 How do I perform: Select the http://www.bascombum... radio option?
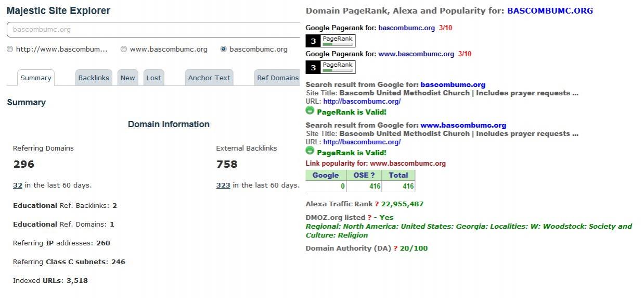[x=10, y=49]
